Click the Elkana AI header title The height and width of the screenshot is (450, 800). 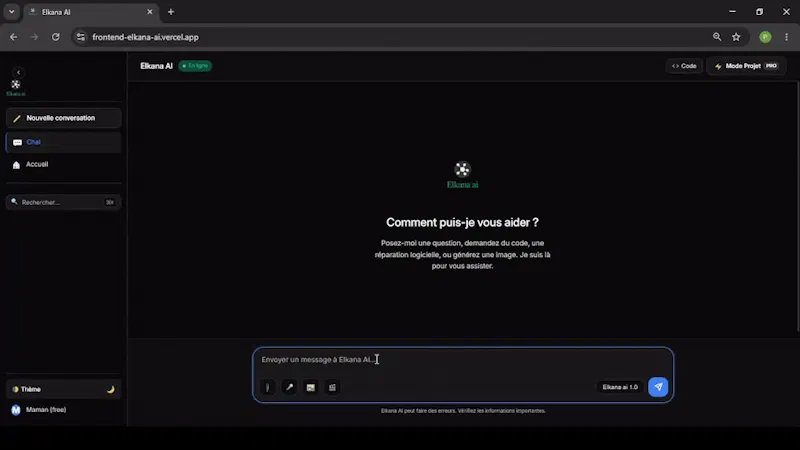click(x=156, y=66)
